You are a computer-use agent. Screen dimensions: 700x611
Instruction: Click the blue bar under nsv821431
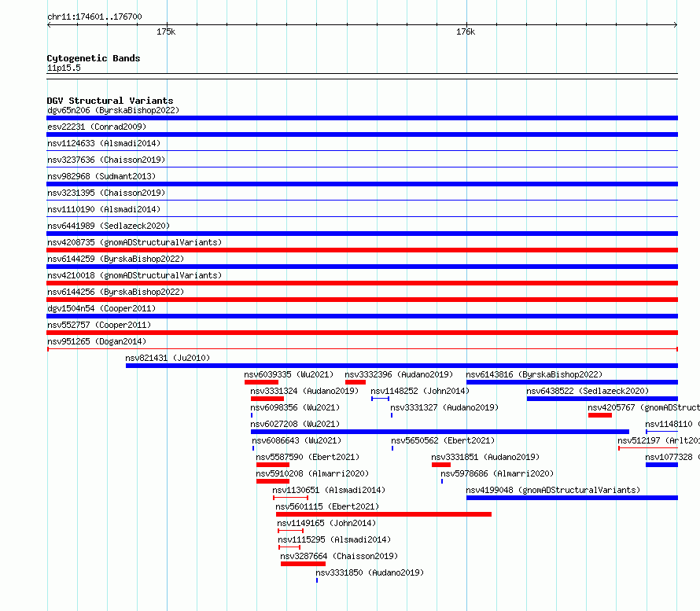coord(402,366)
